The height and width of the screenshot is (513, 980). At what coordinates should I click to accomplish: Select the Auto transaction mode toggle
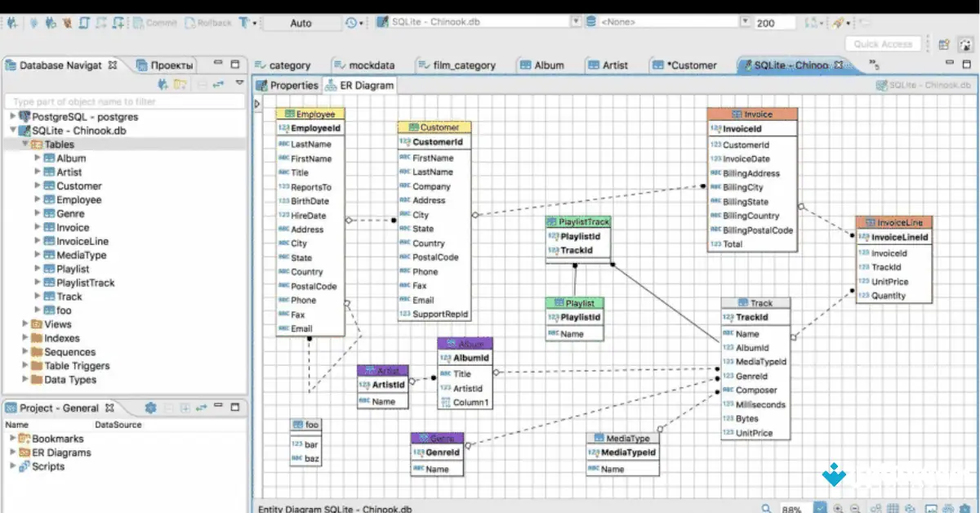tap(301, 23)
